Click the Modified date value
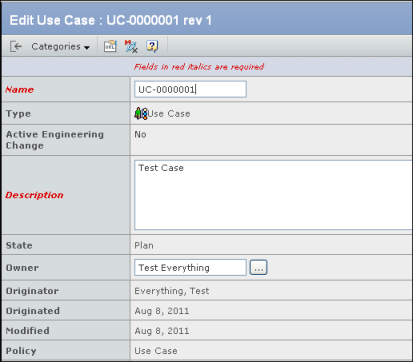This screenshot has height=362, width=413. click(x=162, y=331)
